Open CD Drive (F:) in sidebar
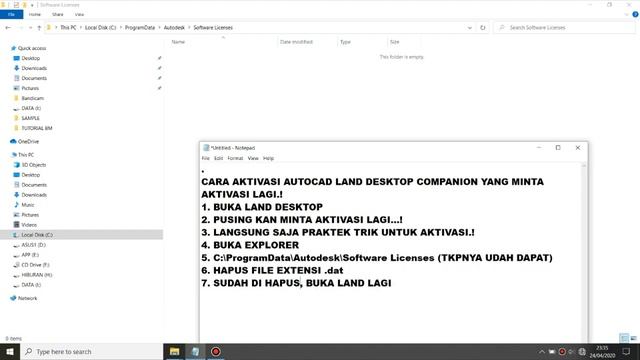 [35, 265]
